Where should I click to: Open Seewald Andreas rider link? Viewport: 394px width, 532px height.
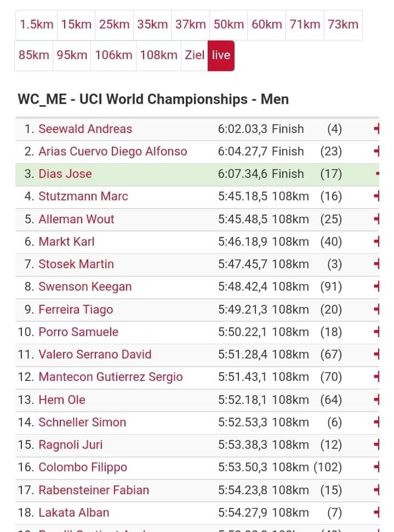[85, 129]
